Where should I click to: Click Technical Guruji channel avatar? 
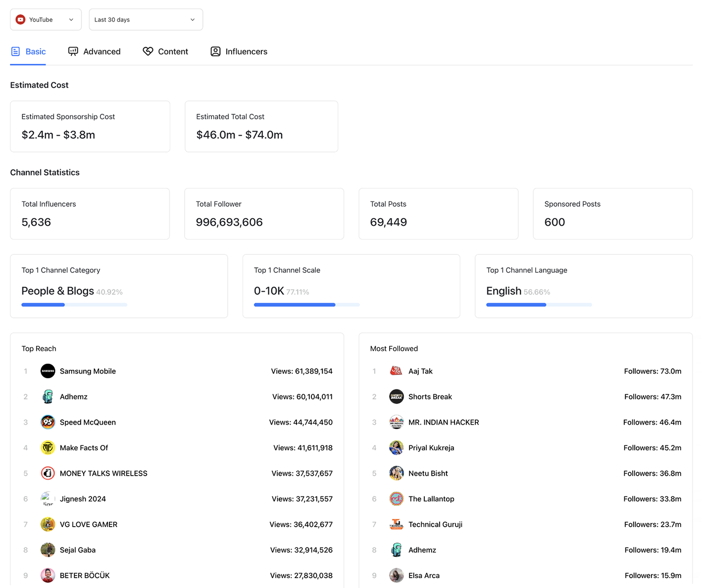click(x=396, y=524)
